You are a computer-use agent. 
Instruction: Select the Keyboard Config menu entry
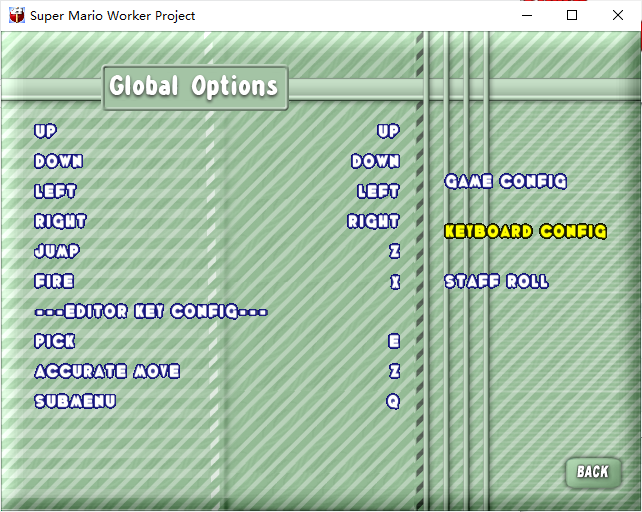tap(525, 231)
